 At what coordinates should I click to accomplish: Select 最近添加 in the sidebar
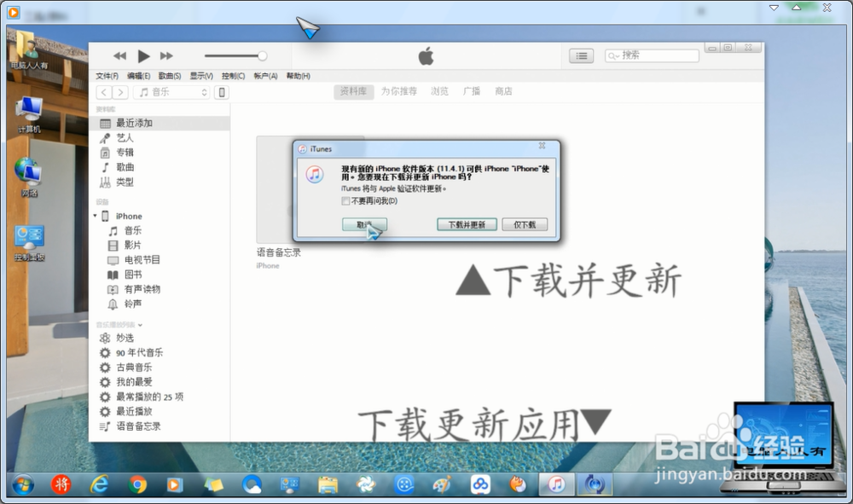[160, 123]
